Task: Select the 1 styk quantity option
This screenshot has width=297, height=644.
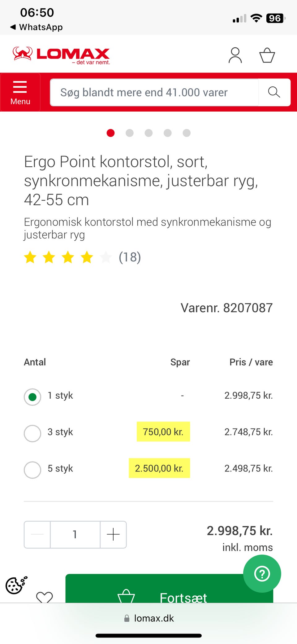Action: 32,397
